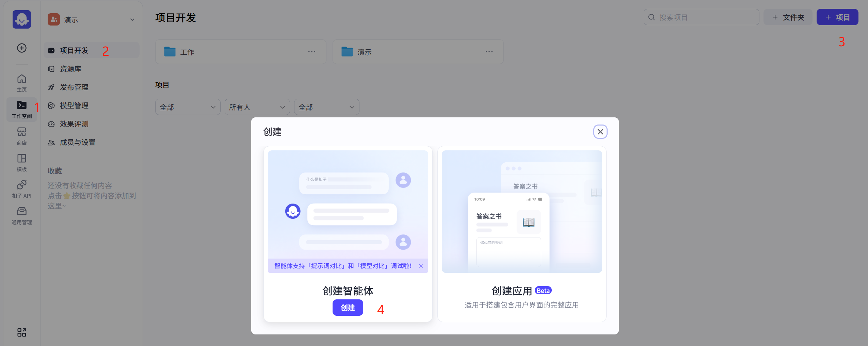Open the first 全部 type filter dropdown
Viewport: 868px width, 346px height.
tap(188, 107)
